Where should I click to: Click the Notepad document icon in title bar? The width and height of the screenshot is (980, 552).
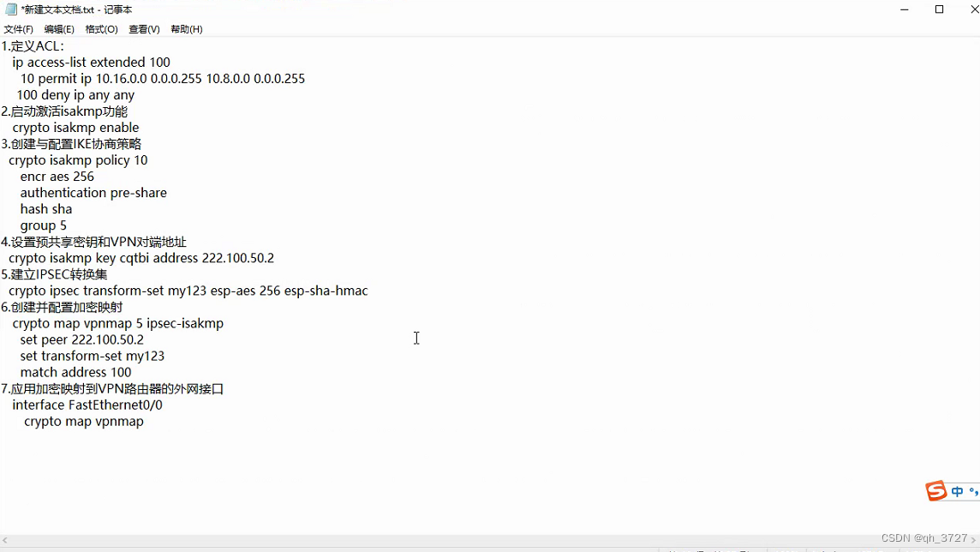10,9
